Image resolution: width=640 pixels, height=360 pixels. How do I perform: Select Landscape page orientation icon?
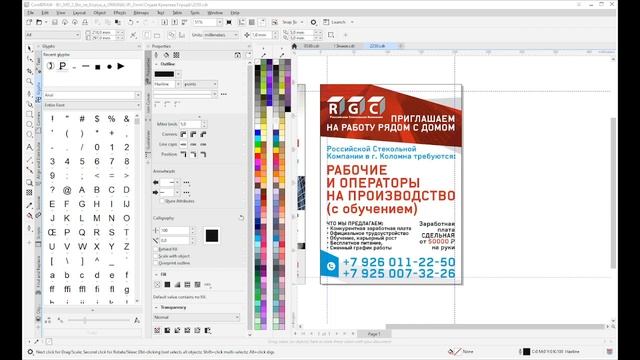pos(157,35)
